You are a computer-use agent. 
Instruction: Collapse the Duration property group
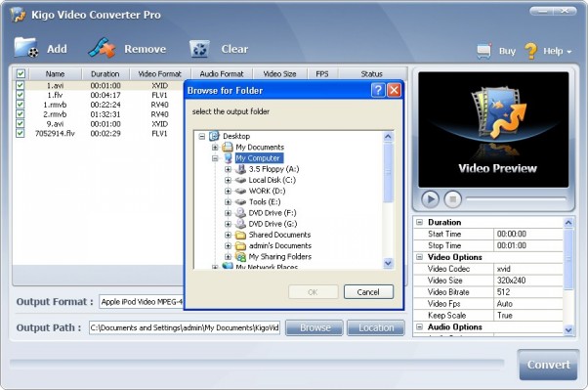(420, 222)
